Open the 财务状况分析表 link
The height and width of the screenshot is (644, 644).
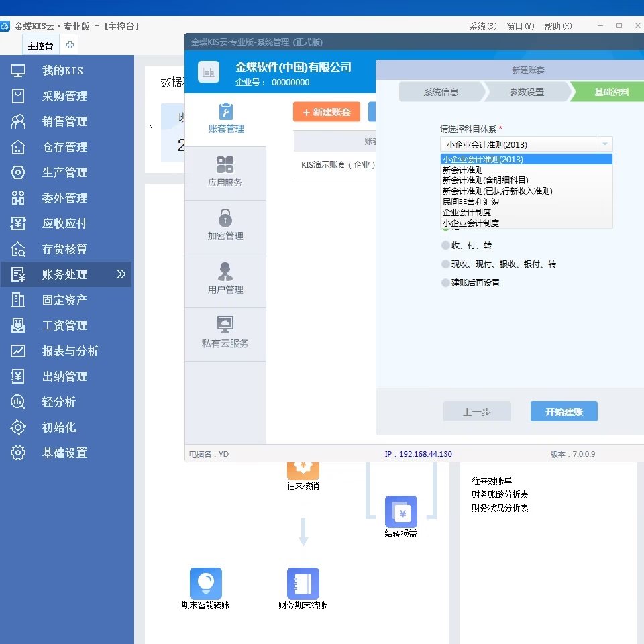tap(500, 508)
